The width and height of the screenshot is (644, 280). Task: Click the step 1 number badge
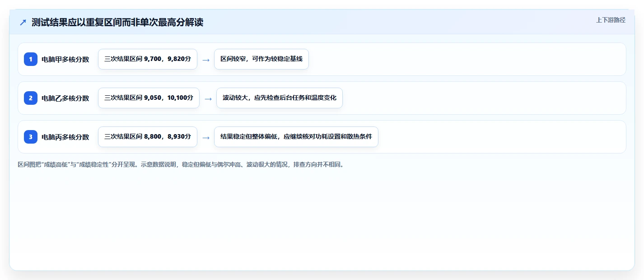tap(31, 59)
